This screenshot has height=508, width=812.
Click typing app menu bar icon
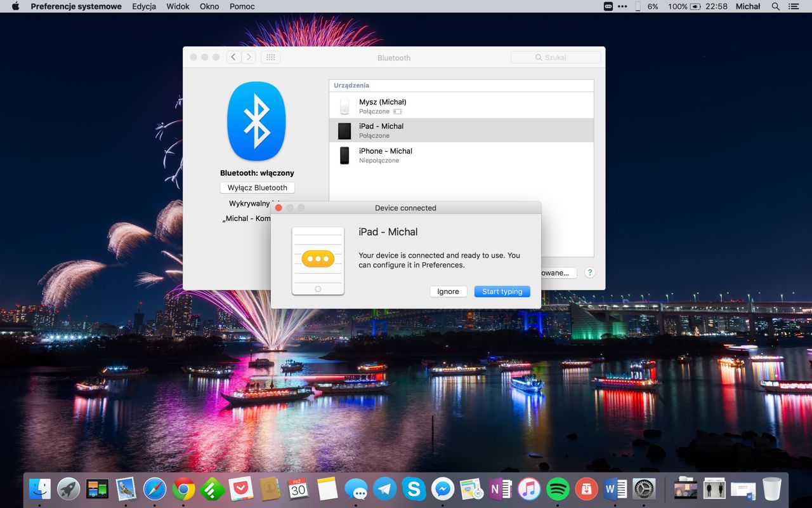coord(608,6)
